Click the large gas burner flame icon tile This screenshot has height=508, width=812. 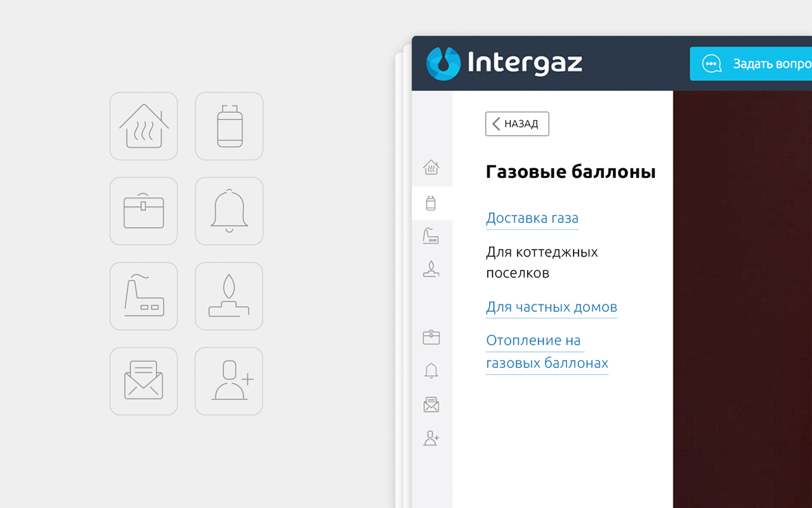click(x=229, y=296)
